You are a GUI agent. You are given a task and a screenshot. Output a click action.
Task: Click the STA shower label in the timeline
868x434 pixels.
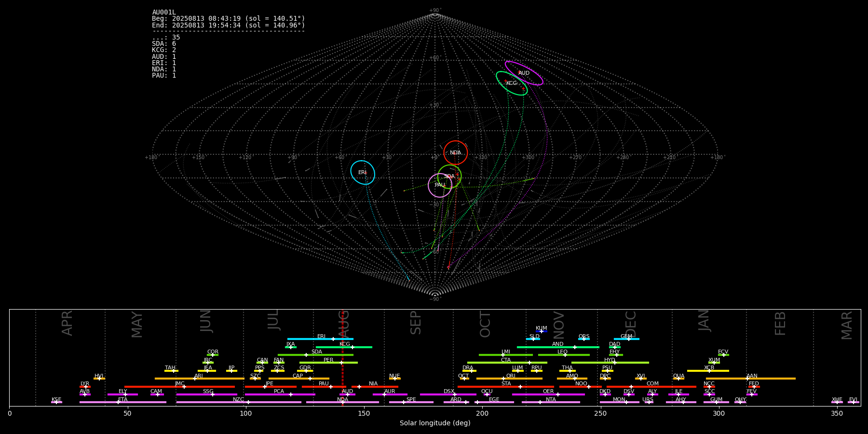[506, 384]
